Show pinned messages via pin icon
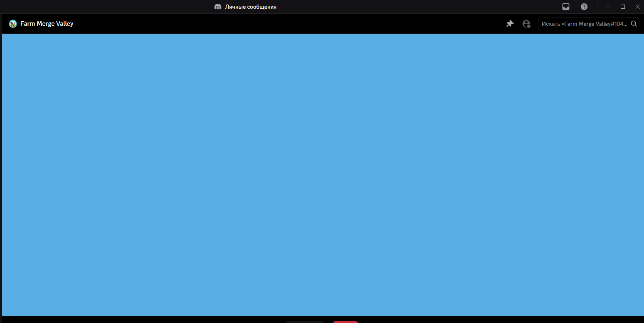Viewport: 644px width, 323px height. (x=510, y=24)
